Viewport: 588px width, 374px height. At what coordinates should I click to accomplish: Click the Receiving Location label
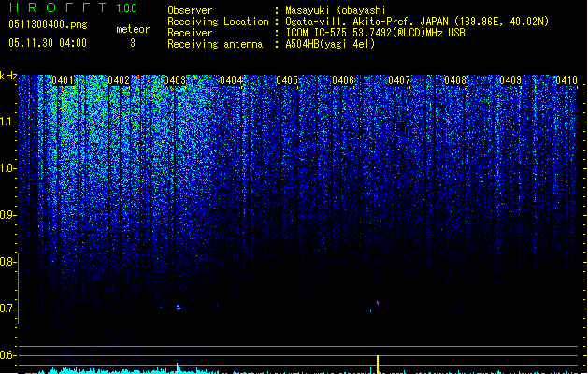click(x=218, y=22)
